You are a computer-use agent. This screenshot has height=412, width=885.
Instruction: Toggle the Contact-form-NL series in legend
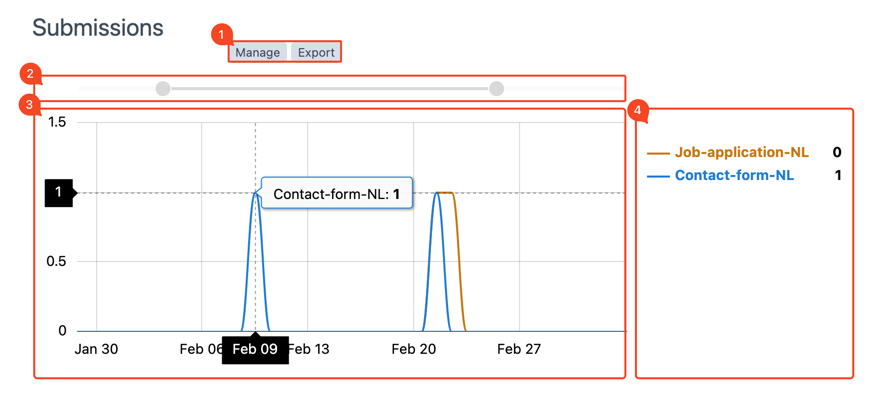[x=734, y=175]
